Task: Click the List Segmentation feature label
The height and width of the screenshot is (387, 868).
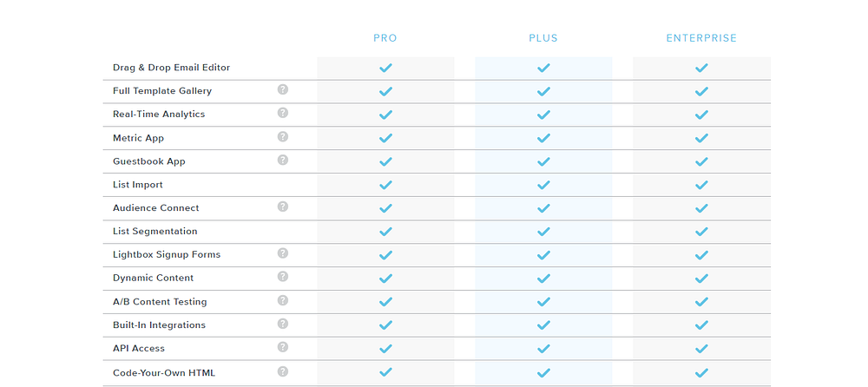Action: coord(155,232)
